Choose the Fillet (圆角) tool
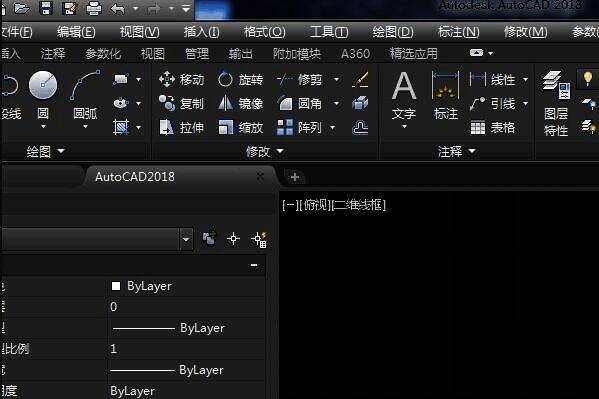 (300, 103)
